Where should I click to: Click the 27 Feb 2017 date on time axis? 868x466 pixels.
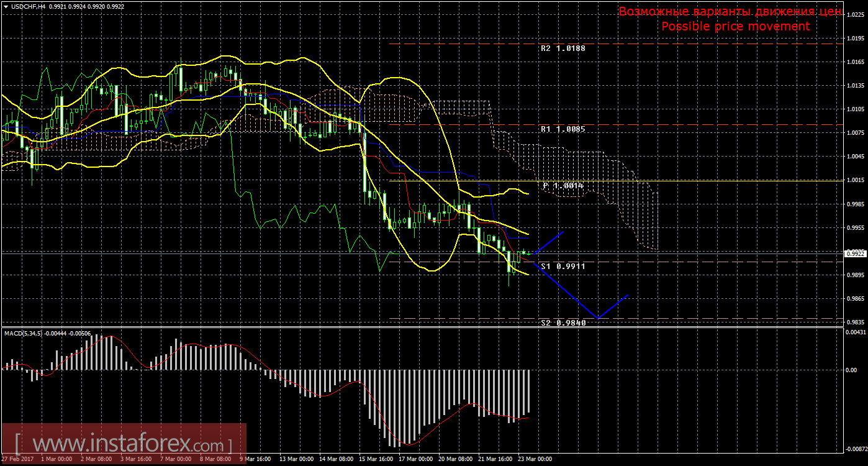[x=17, y=459]
